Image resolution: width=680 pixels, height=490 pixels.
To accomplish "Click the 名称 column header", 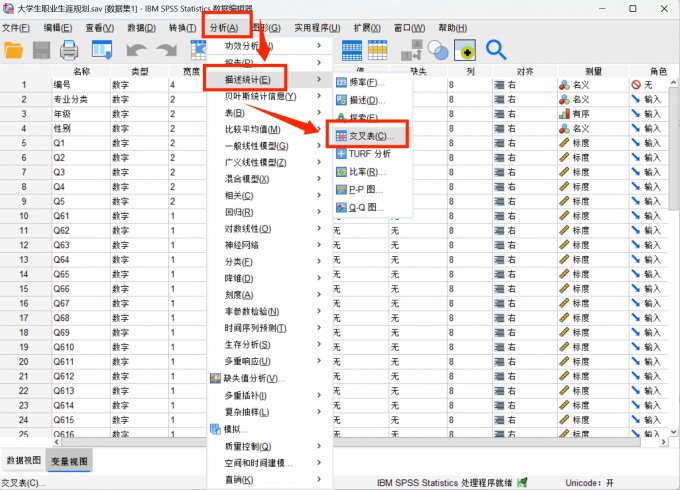I will pyautogui.click(x=81, y=71).
